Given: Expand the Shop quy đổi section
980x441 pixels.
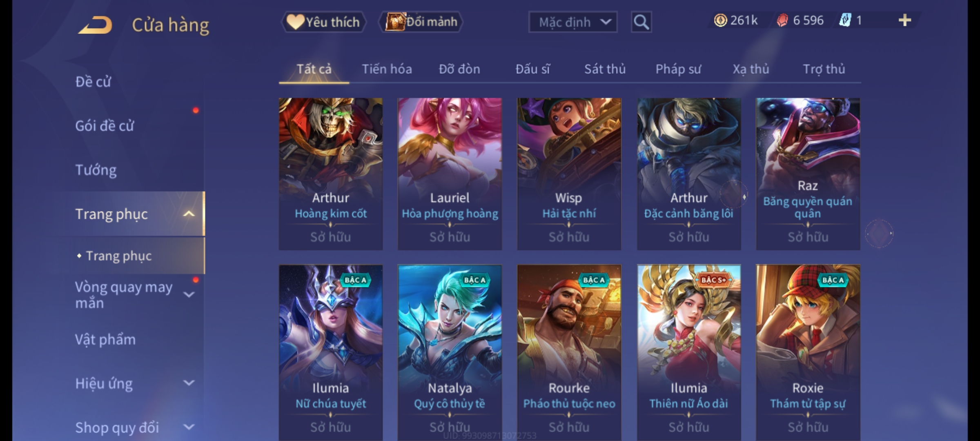Looking at the screenshot, I should click(189, 427).
